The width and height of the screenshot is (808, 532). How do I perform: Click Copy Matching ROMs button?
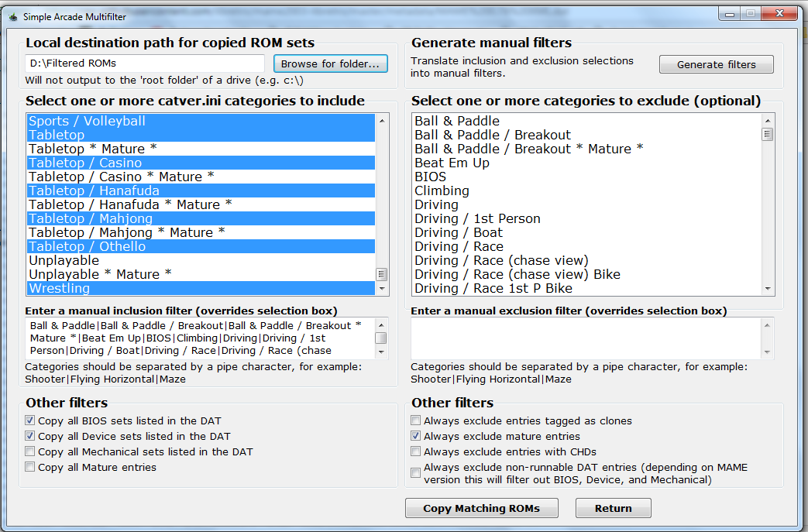[x=482, y=508]
